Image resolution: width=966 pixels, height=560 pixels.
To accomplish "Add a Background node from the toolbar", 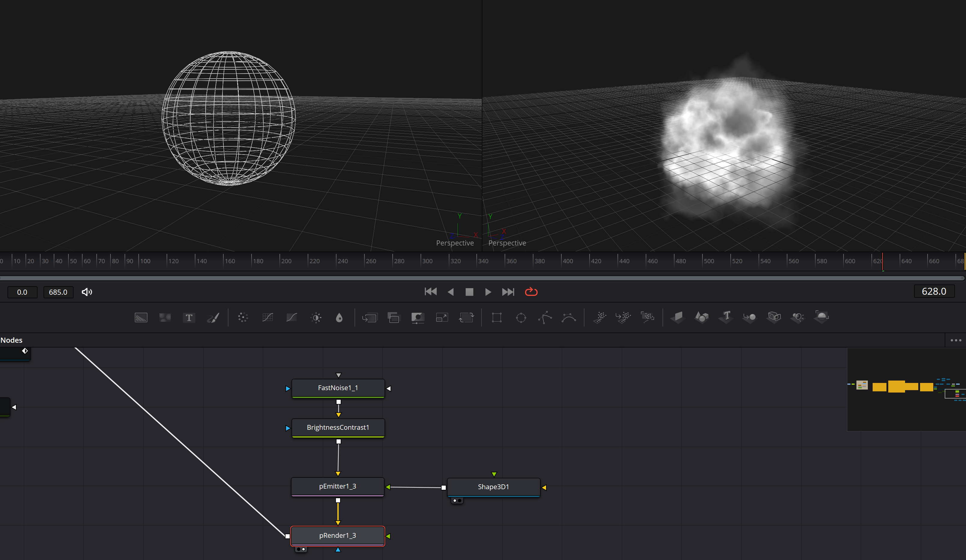I will 141,318.
